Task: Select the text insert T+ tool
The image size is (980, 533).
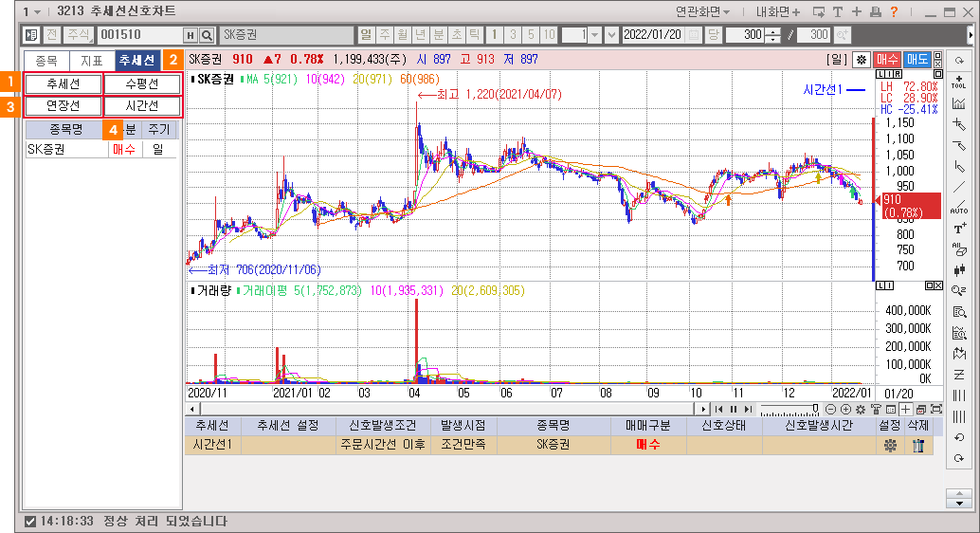Action: tap(959, 229)
